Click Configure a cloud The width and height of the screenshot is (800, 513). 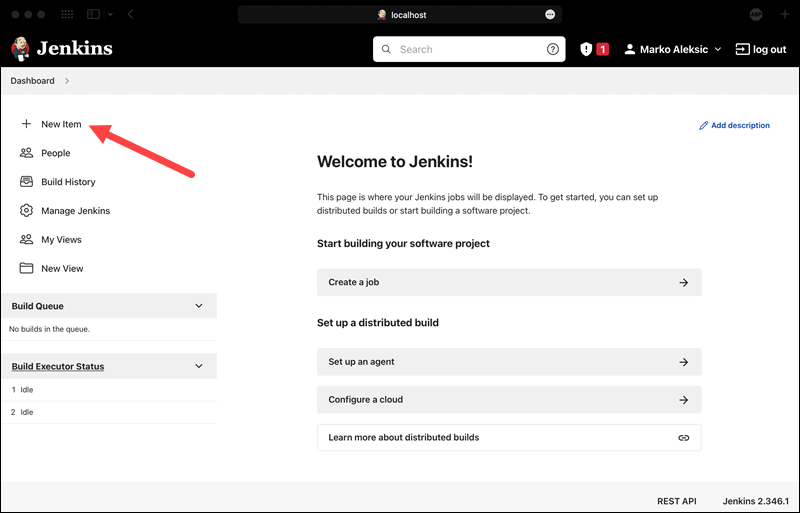point(509,400)
